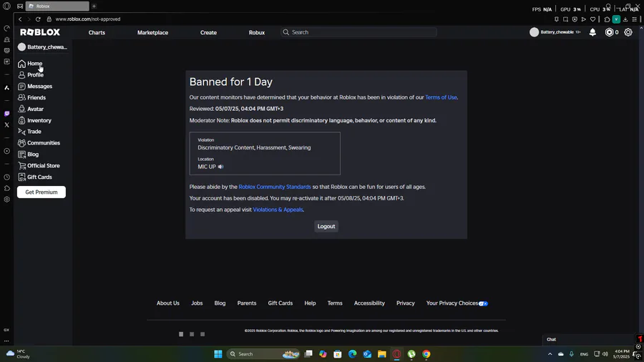Open Microsoft Edge from the taskbar

coord(352,354)
